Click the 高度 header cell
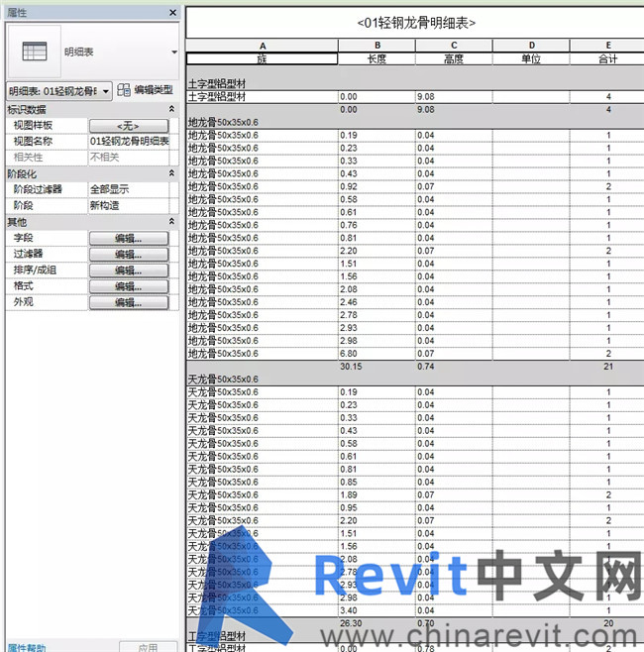Image resolution: width=644 pixels, height=652 pixels. [454, 58]
